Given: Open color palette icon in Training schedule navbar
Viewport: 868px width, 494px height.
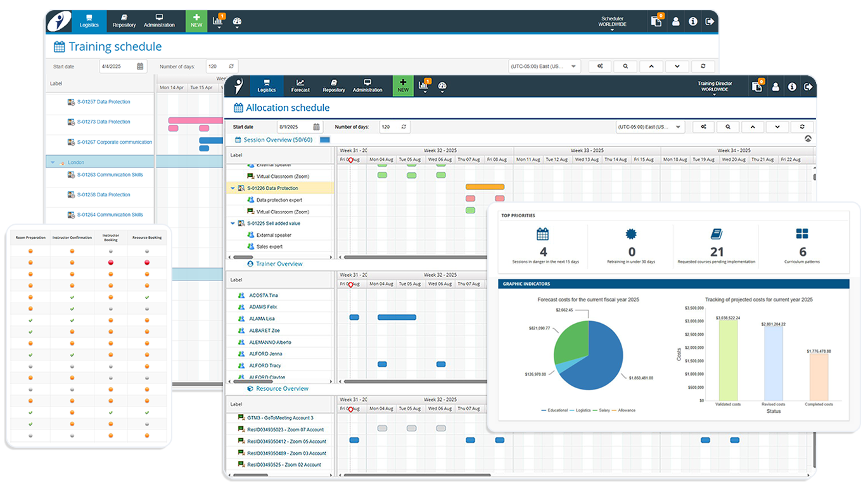Looking at the screenshot, I should coord(237,22).
